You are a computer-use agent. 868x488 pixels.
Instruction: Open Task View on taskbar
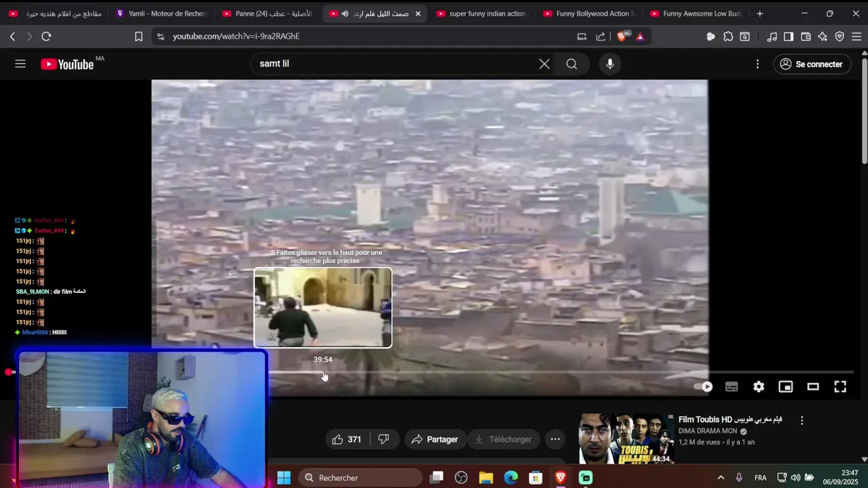pyautogui.click(x=436, y=478)
